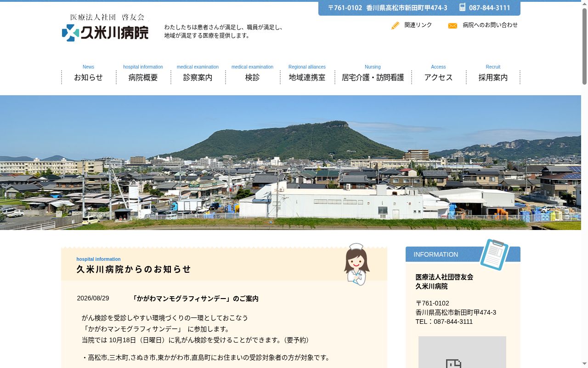
Task: Open 病院へのお問い合わせ contact link
Action: (x=490, y=25)
